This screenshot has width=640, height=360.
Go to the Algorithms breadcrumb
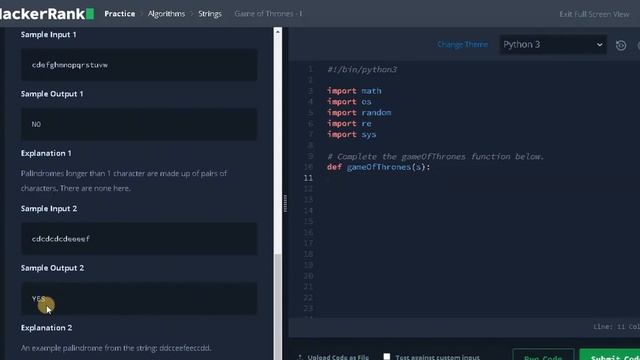pos(166,14)
